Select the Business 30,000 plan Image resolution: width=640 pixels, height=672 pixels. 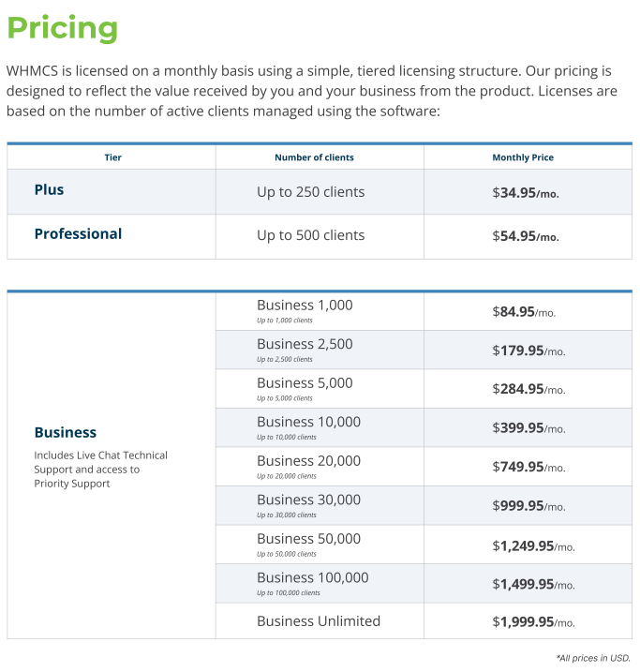pyautogui.click(x=308, y=500)
